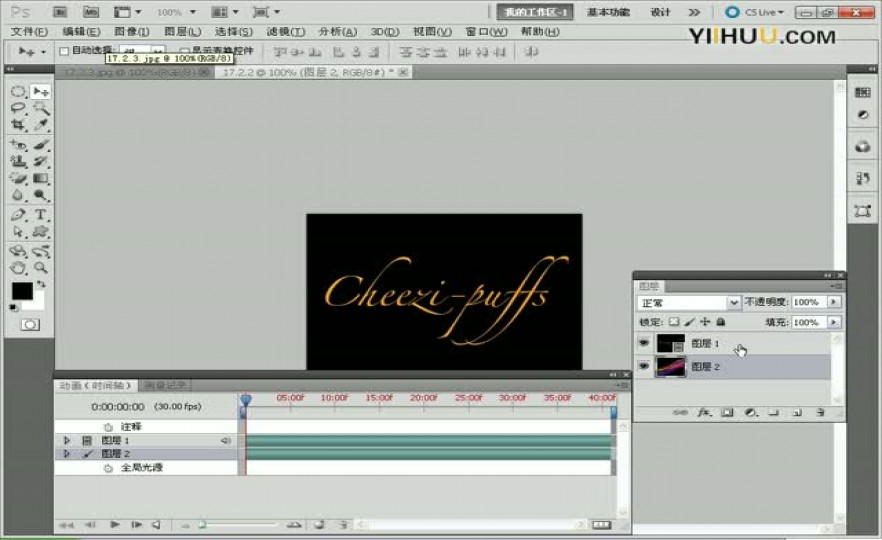This screenshot has width=882, height=540.
Task: Select the Pen tool
Action: (18, 215)
